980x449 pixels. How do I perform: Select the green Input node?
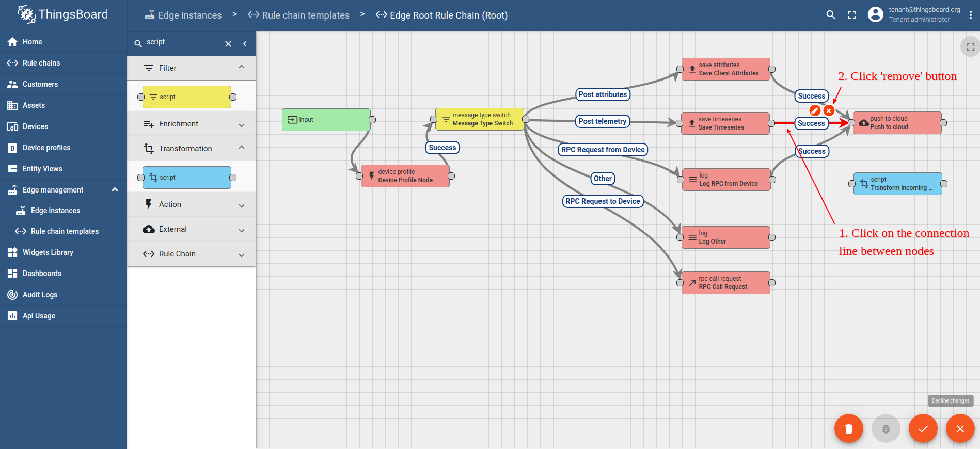326,120
